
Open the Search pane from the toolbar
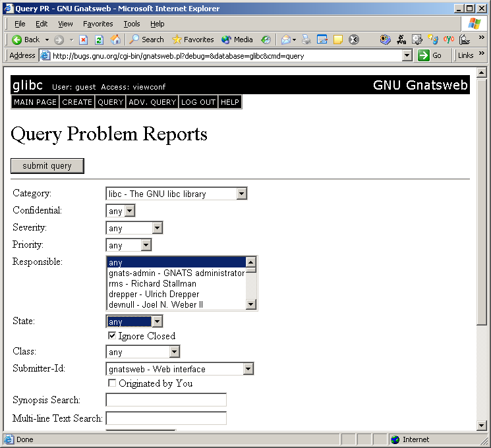coord(146,40)
